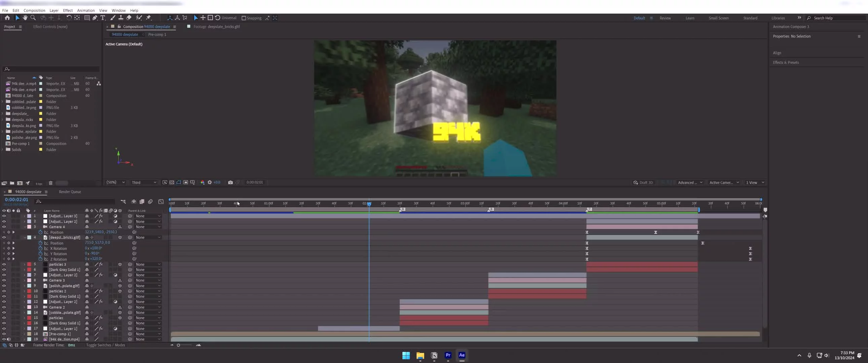
Task: Select the Hand tool
Action: pos(25,18)
